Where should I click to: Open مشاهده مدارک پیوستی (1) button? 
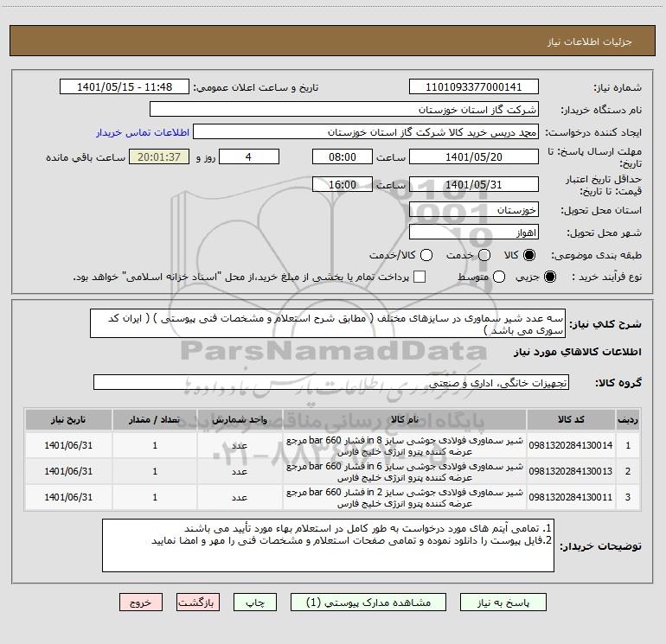(x=368, y=603)
